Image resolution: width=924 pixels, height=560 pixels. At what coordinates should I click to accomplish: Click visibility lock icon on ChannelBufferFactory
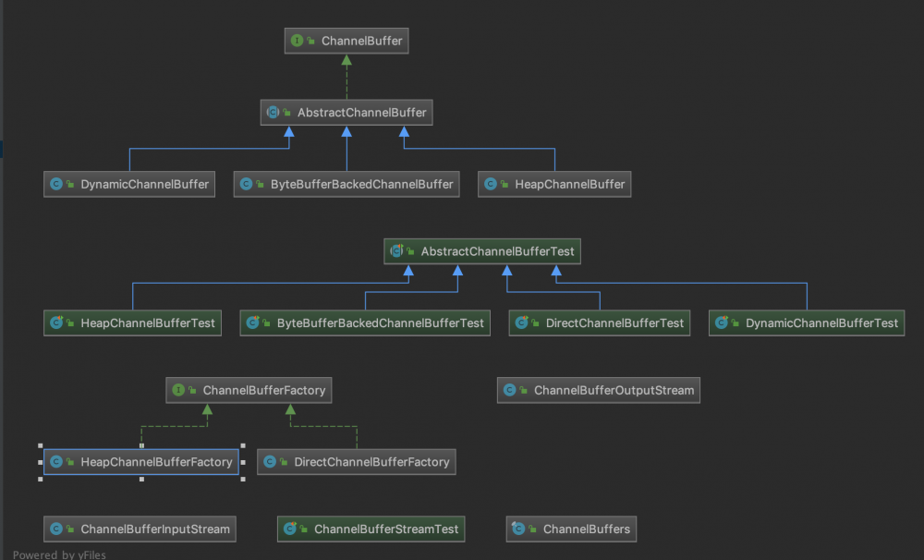tap(192, 390)
